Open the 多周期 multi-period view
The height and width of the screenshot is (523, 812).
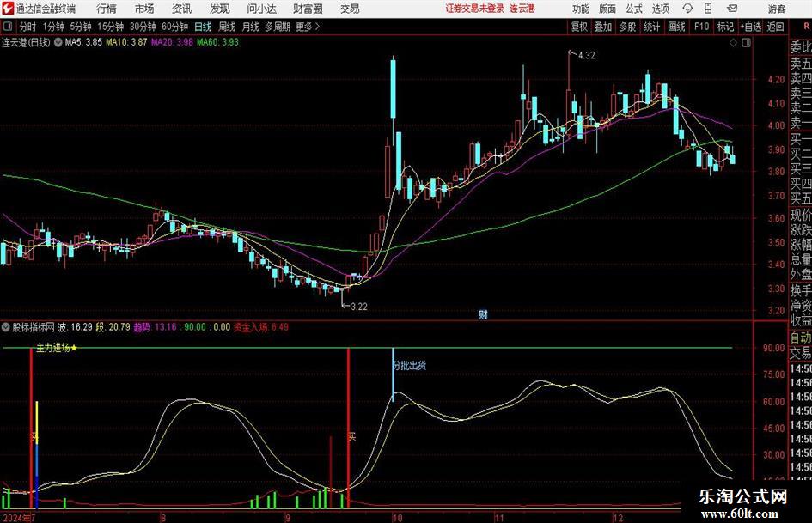click(x=278, y=27)
